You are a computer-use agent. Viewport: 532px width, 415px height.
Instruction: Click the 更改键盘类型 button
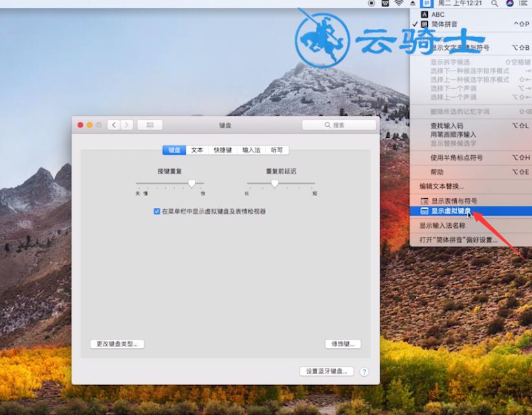117,344
